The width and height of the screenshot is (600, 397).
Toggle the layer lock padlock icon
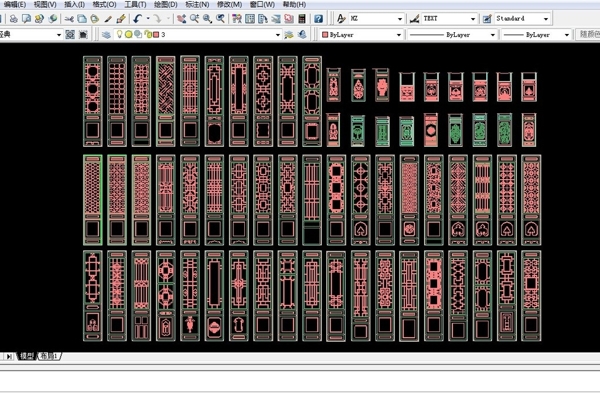click(148, 34)
